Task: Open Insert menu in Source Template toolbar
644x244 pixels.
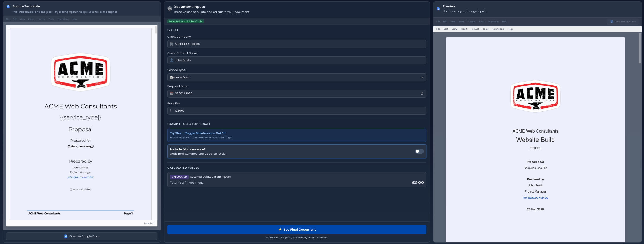Action: 31,19
